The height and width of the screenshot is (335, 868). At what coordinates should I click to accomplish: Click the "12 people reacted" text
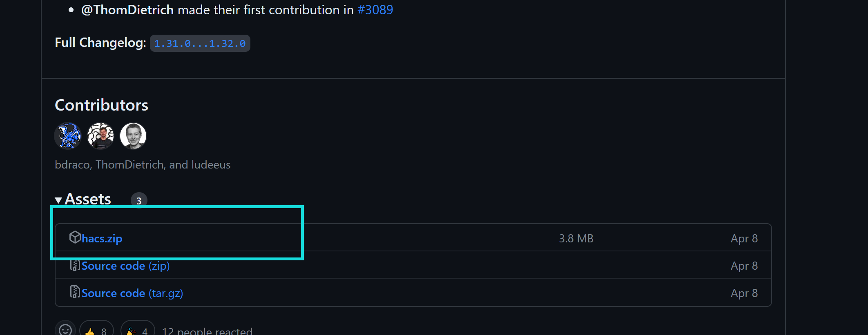click(x=207, y=331)
